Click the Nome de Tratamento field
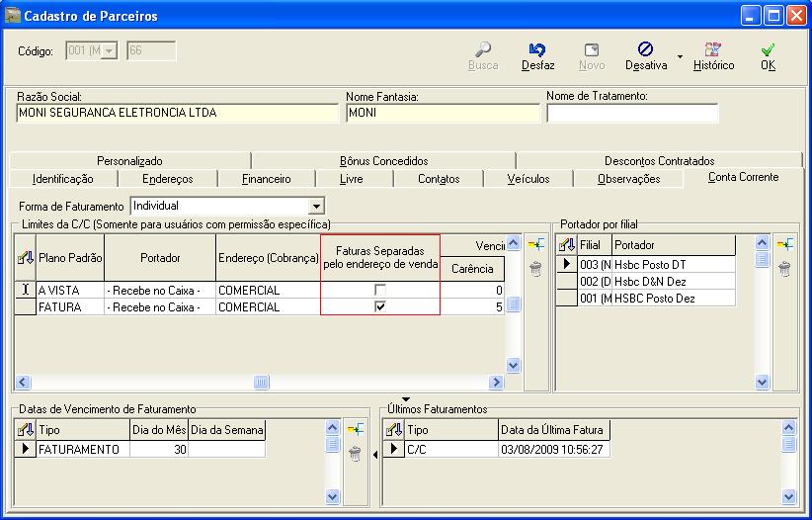 (632, 113)
